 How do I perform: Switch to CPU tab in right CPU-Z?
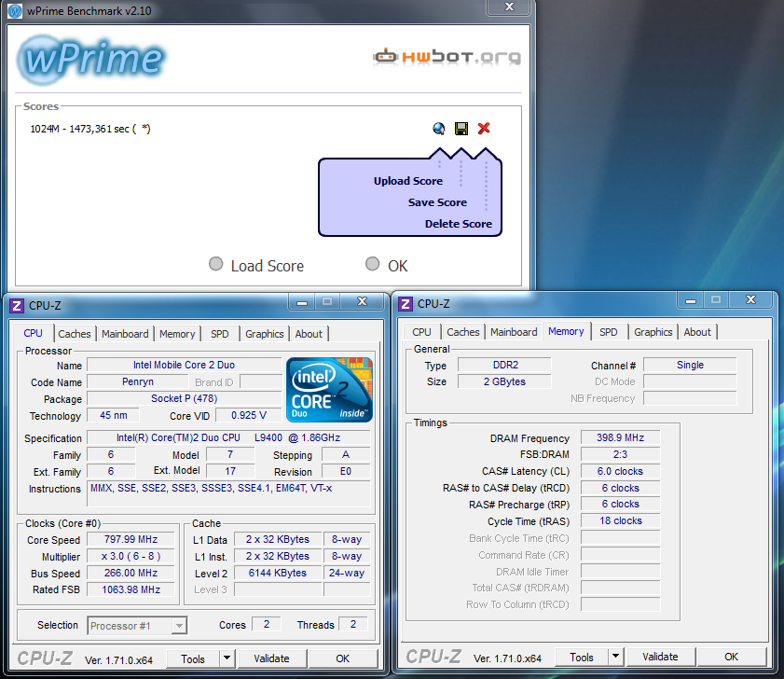[421, 332]
